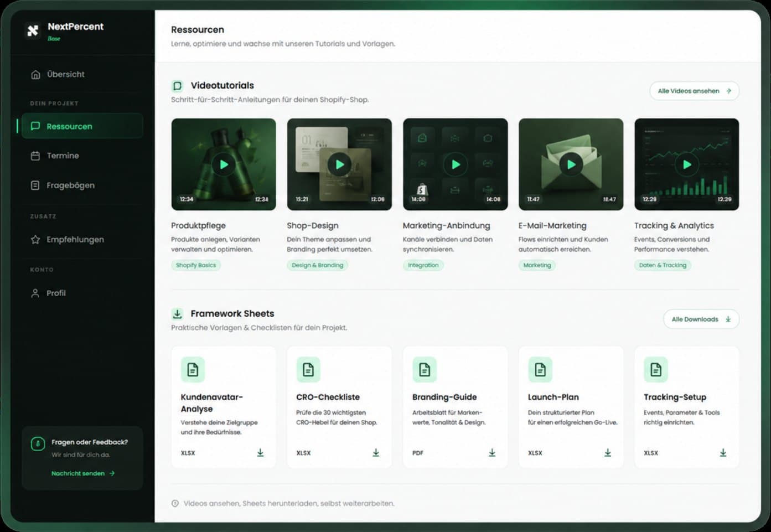Click the Tracking-Setup document icon

656,369
